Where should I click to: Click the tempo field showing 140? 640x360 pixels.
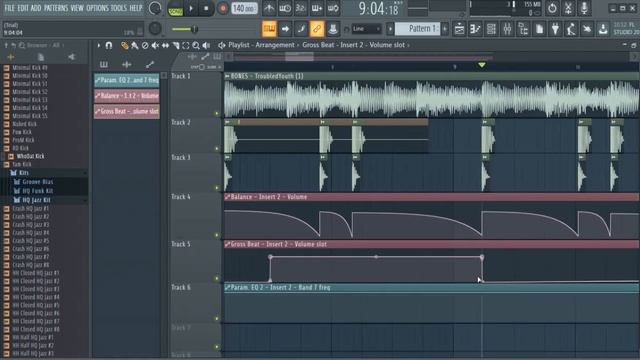[244, 8]
